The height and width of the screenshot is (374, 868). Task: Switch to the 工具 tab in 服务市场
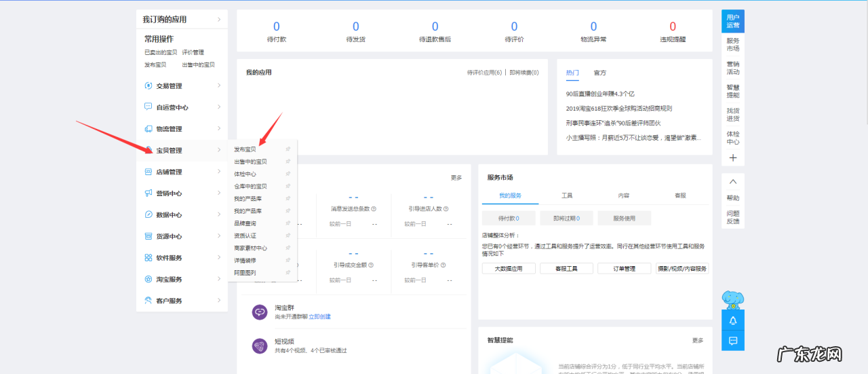[567, 195]
